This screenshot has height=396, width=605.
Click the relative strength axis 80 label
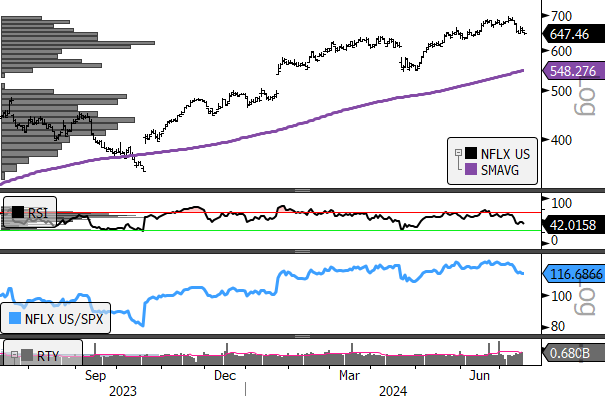(x=558, y=326)
